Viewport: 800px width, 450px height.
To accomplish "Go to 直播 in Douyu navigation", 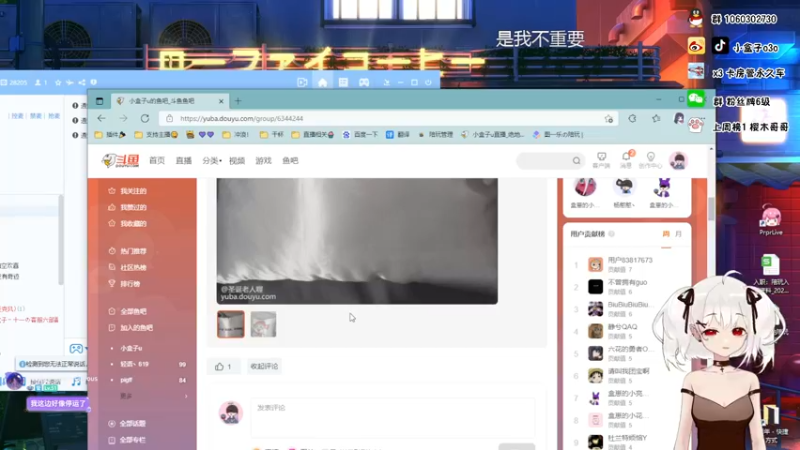I will 184,161.
